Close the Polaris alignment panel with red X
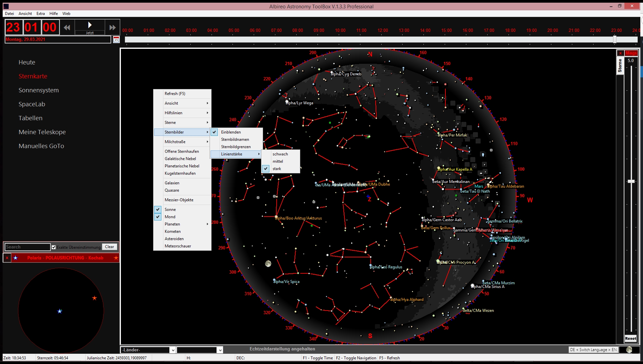The image size is (643, 364). [x=7, y=258]
